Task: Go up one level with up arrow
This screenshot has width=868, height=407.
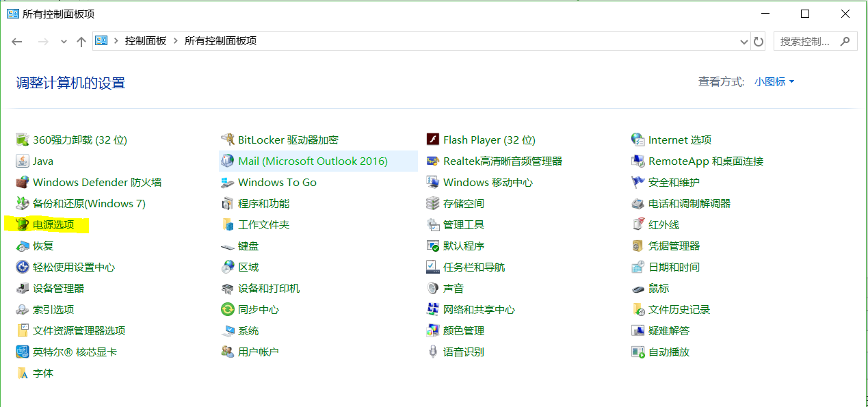Action: [x=81, y=41]
